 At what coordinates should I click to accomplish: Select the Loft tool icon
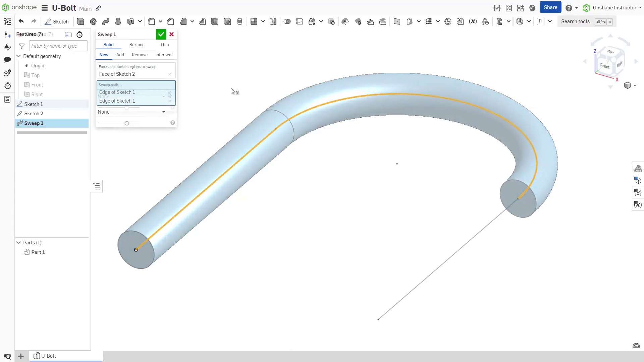coord(118,22)
